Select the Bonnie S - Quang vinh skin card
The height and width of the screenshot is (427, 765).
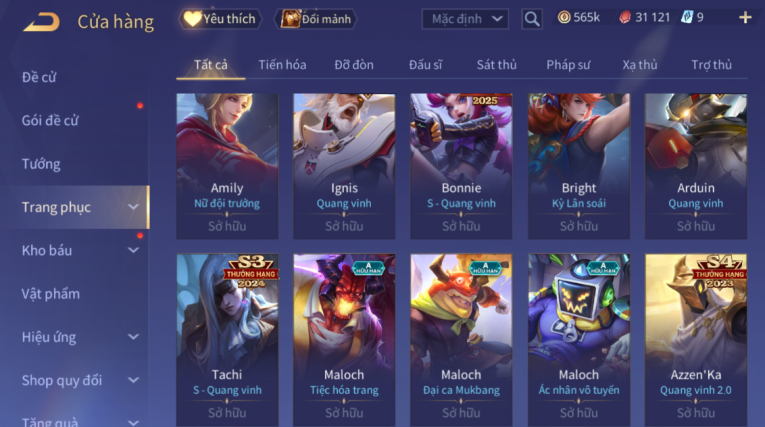pyautogui.click(x=461, y=166)
